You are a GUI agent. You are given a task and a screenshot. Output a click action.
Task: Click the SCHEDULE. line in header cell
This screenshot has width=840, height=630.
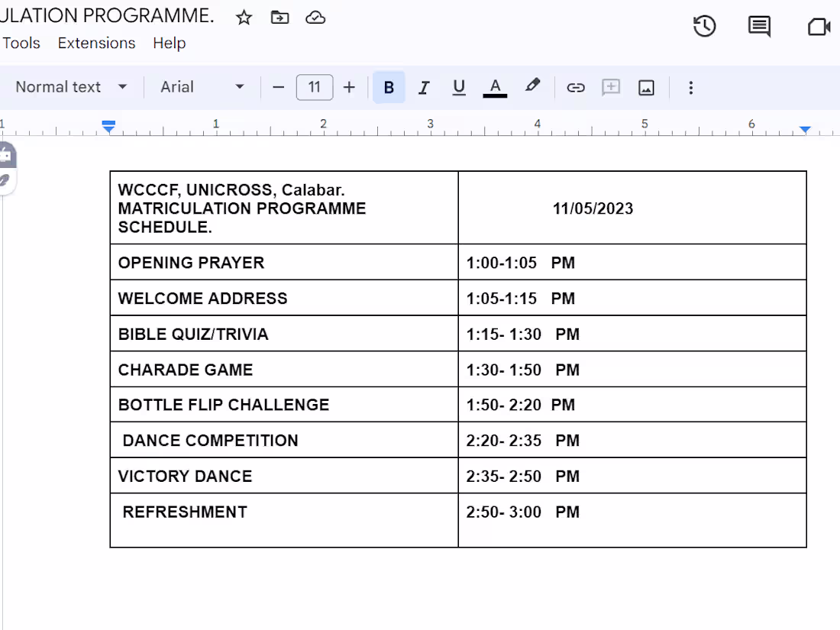(x=165, y=227)
